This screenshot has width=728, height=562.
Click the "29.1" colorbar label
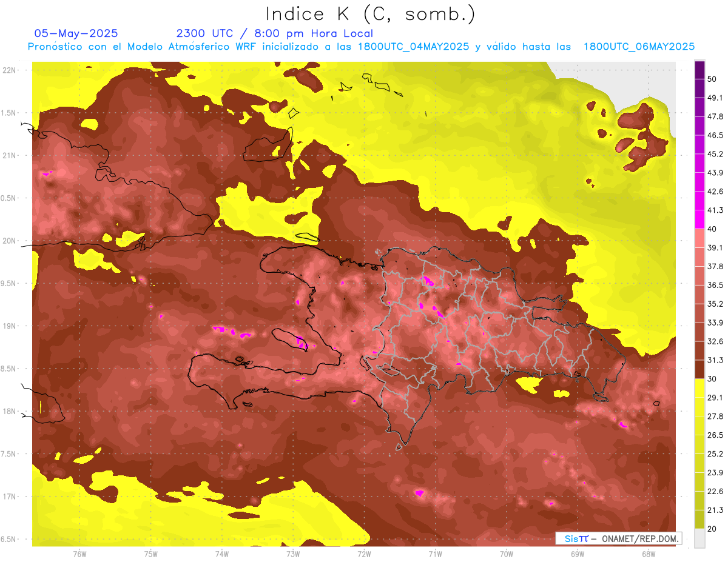(x=715, y=397)
